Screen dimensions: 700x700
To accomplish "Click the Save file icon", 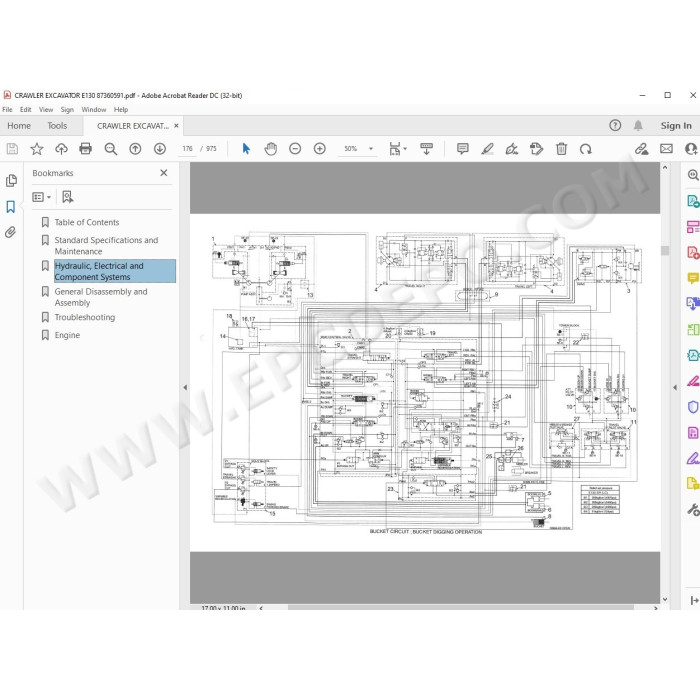I will point(12,149).
